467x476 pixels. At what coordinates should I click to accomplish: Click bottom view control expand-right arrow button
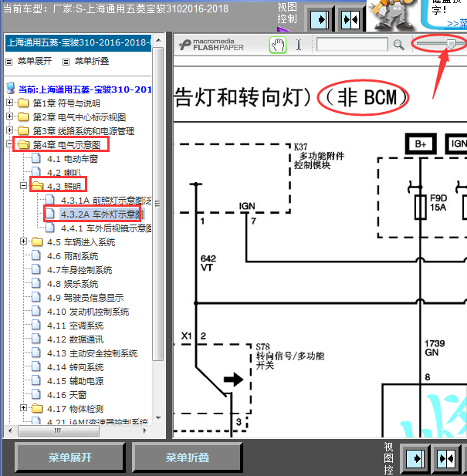point(415,458)
